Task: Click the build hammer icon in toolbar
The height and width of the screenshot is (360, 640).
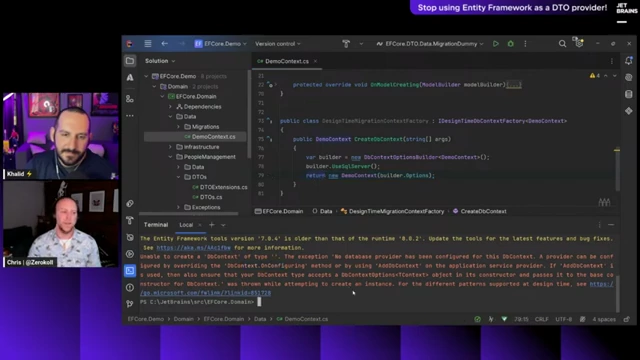Action: click(346, 44)
